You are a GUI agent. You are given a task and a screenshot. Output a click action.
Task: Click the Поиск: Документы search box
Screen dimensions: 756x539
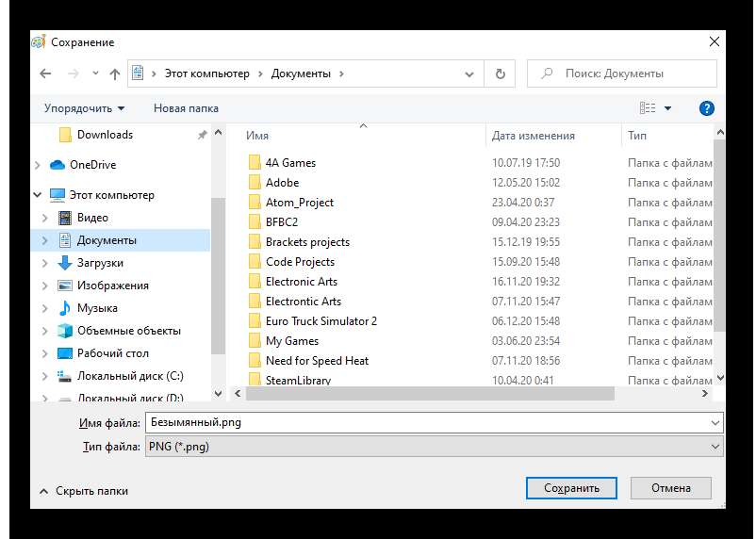627,73
